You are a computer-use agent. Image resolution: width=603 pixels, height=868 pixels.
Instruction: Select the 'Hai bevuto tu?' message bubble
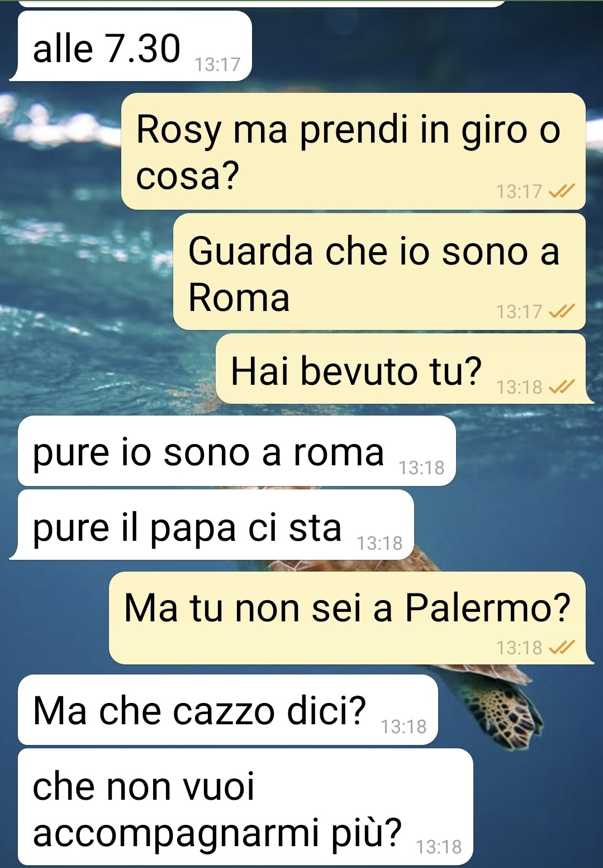(x=405, y=369)
